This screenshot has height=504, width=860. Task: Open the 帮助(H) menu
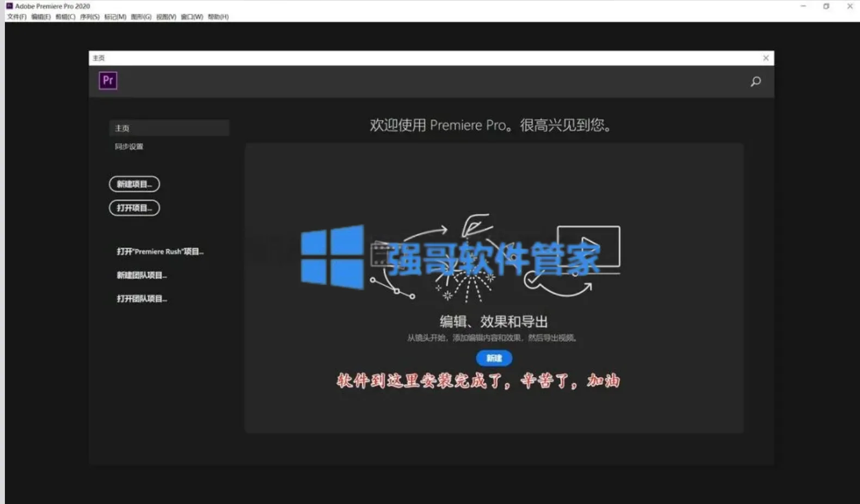point(218,17)
